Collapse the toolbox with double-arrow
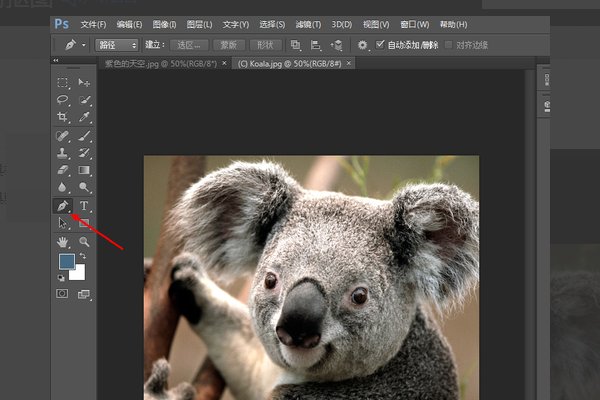This screenshot has height=400, width=600. 56,60
